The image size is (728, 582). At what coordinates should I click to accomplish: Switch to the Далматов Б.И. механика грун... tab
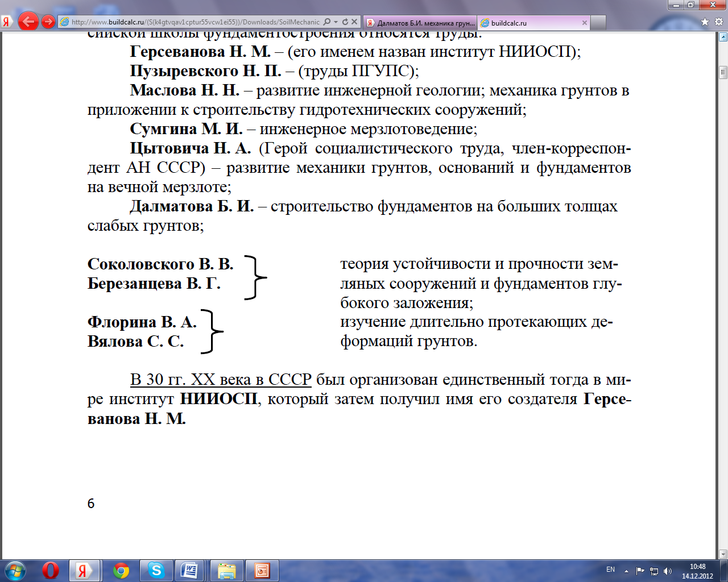coord(420,23)
